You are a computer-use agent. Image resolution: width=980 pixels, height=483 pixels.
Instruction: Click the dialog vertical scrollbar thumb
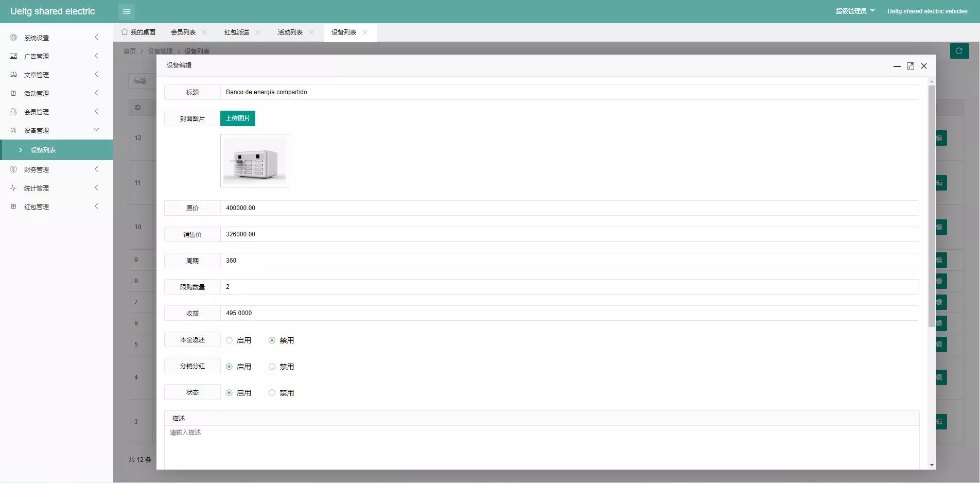pyautogui.click(x=932, y=206)
